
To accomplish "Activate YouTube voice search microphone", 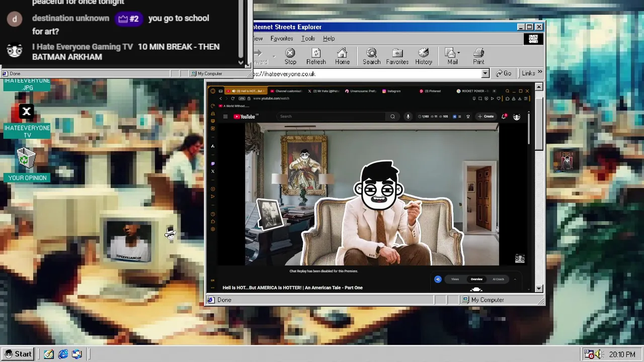I will [408, 117].
